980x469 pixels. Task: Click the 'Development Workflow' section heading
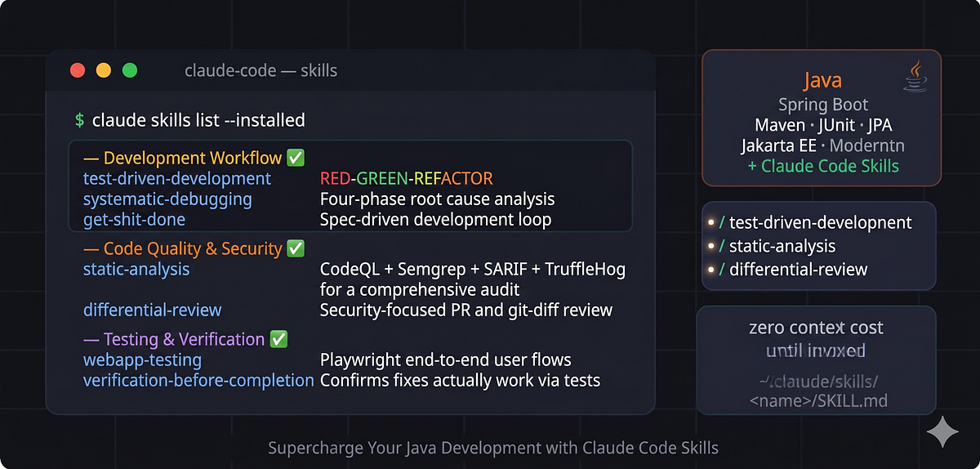click(193, 158)
